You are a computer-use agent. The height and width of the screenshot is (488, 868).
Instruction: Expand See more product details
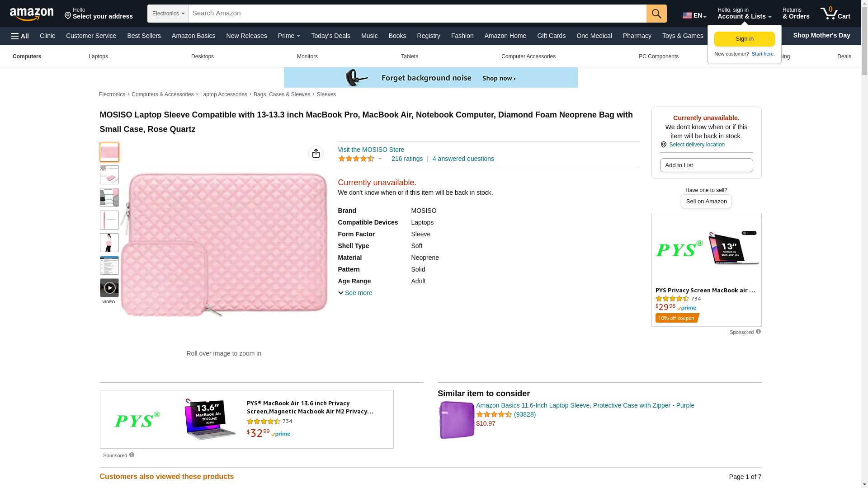(x=355, y=293)
